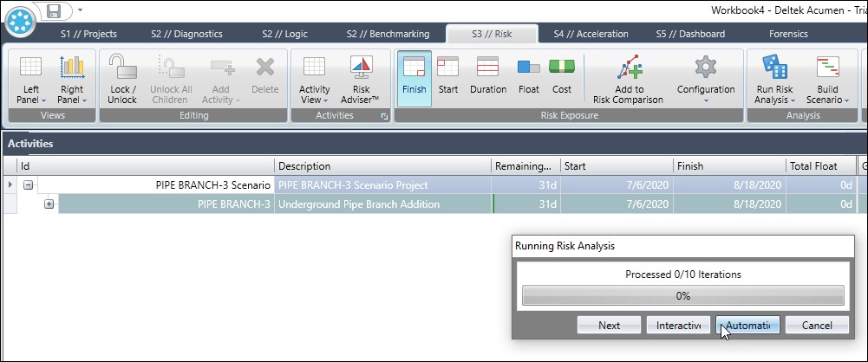The width and height of the screenshot is (868, 362).
Task: Click the Delete X icon
Action: (265, 68)
